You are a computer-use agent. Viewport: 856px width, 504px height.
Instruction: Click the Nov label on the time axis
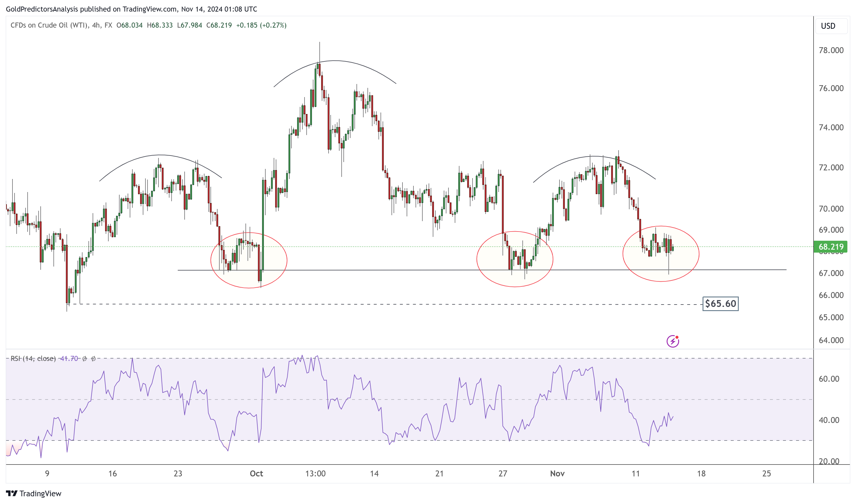coord(557,473)
